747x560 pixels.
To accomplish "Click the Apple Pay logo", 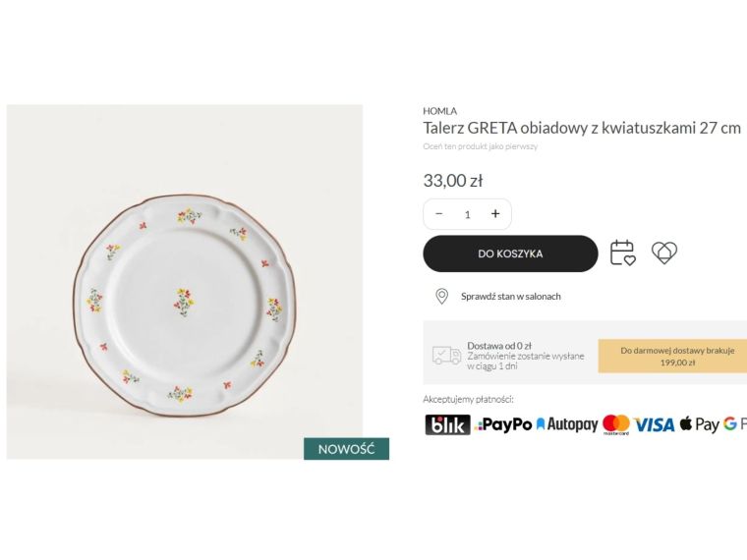I will click(x=700, y=424).
